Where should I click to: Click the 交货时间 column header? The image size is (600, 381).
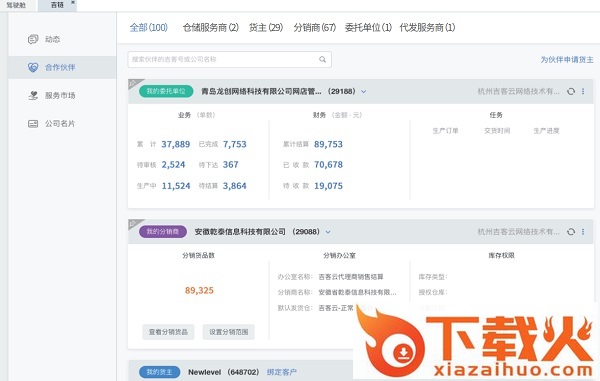point(497,131)
